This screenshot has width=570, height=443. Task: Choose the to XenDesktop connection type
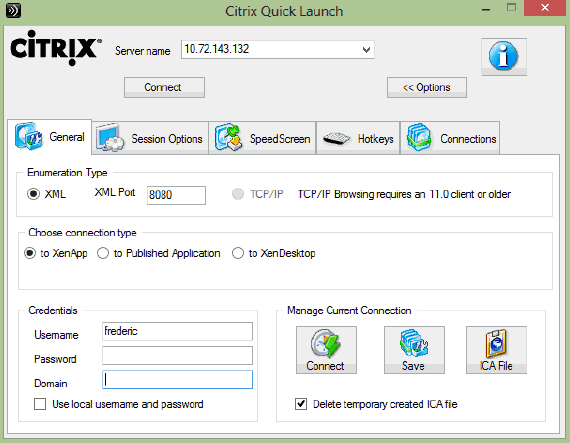pyautogui.click(x=238, y=253)
